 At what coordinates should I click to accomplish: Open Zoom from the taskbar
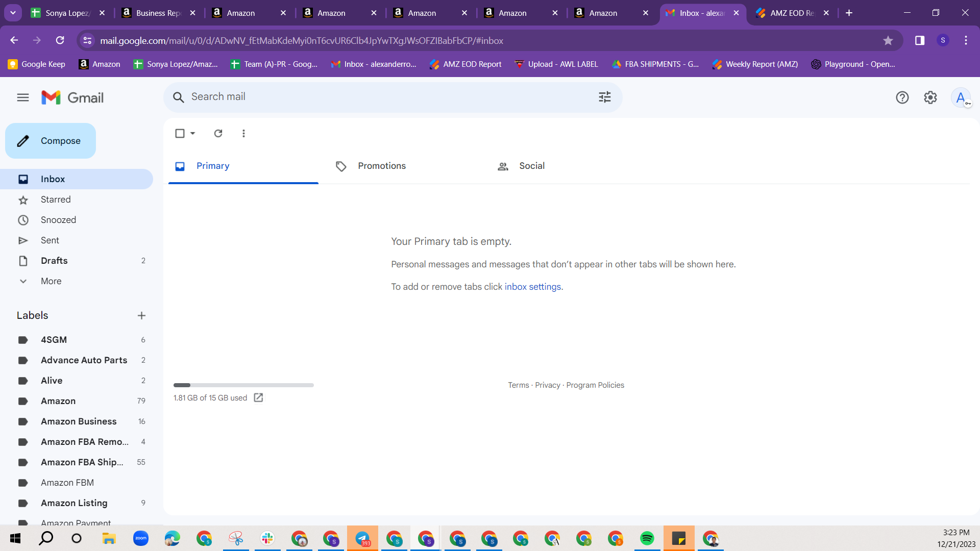[x=141, y=538]
